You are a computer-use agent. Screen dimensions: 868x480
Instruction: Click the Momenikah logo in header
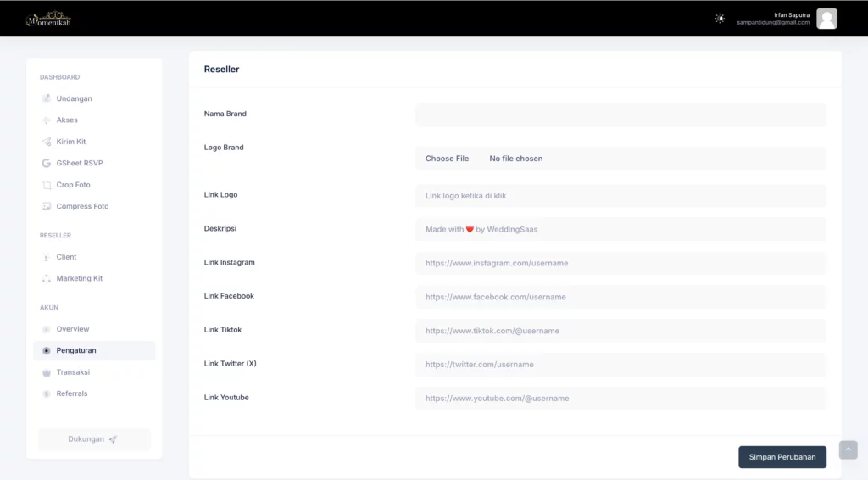[48, 19]
